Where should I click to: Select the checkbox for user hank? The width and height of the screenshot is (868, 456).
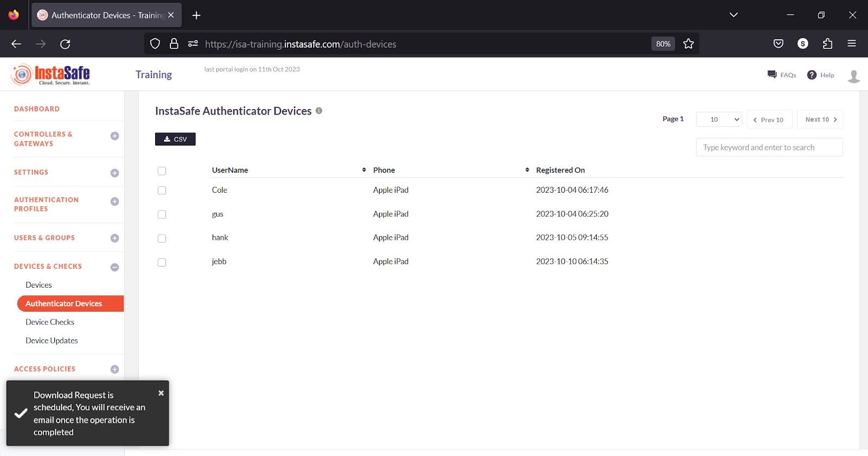162,238
